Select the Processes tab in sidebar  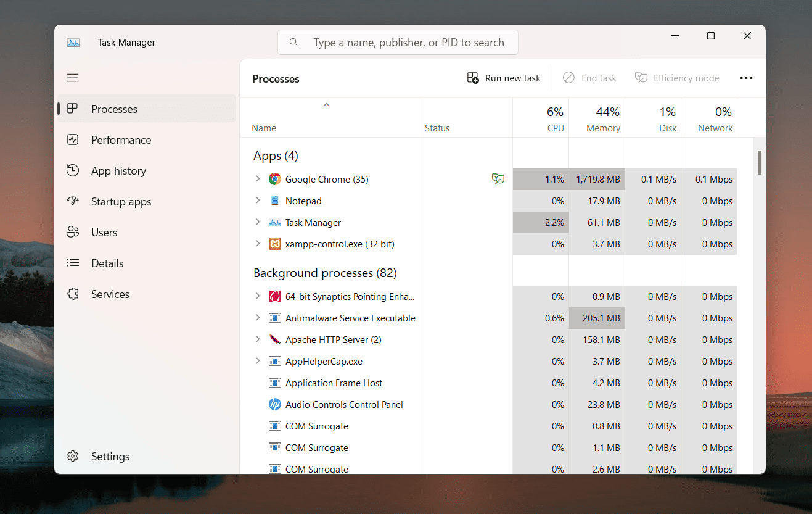click(x=114, y=109)
